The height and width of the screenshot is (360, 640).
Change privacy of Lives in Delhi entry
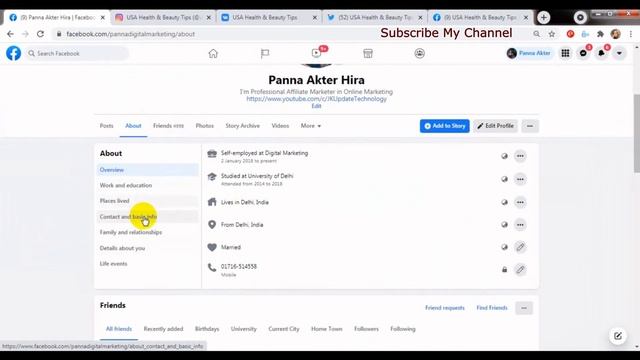(504, 202)
